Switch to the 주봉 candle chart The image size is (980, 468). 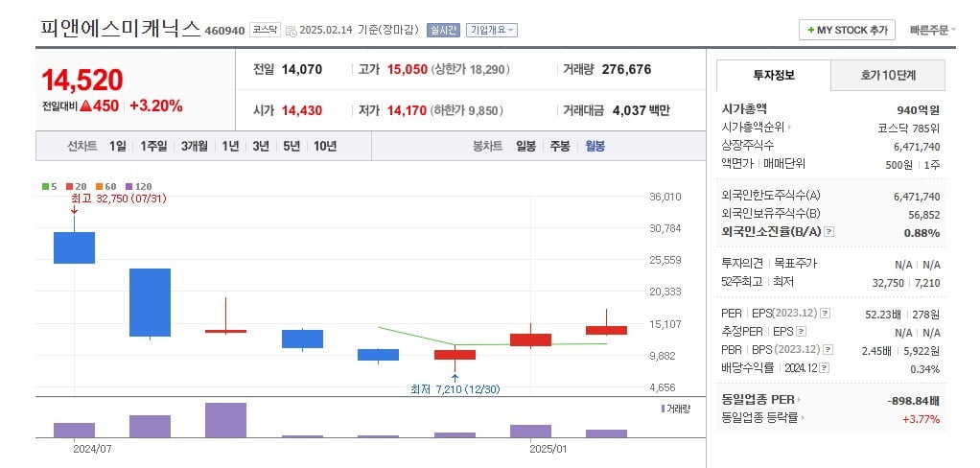click(x=560, y=146)
